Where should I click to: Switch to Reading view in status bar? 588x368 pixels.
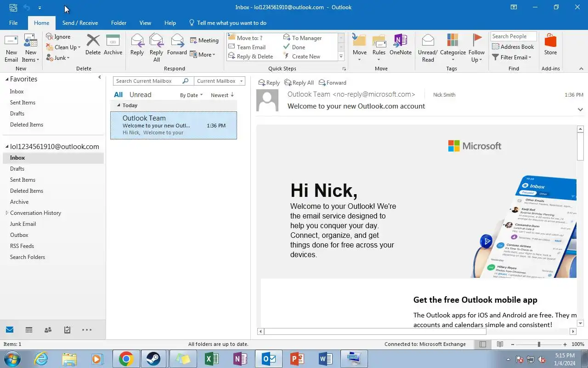(500, 344)
